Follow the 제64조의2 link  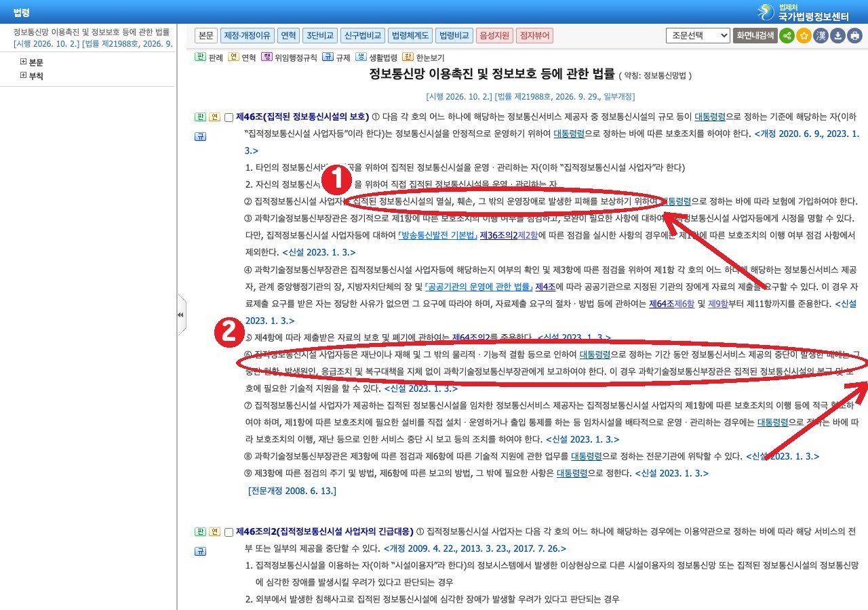(x=471, y=338)
